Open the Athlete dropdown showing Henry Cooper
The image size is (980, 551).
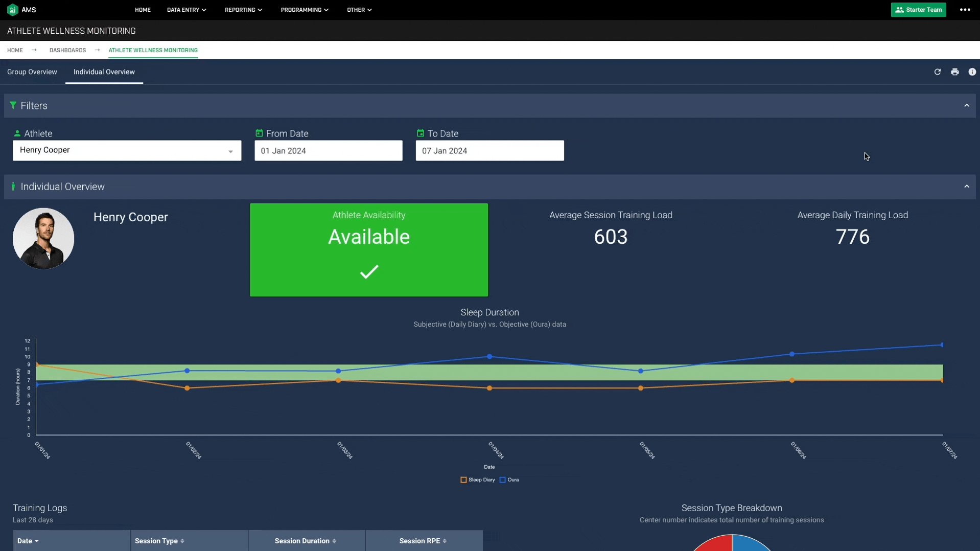(127, 151)
